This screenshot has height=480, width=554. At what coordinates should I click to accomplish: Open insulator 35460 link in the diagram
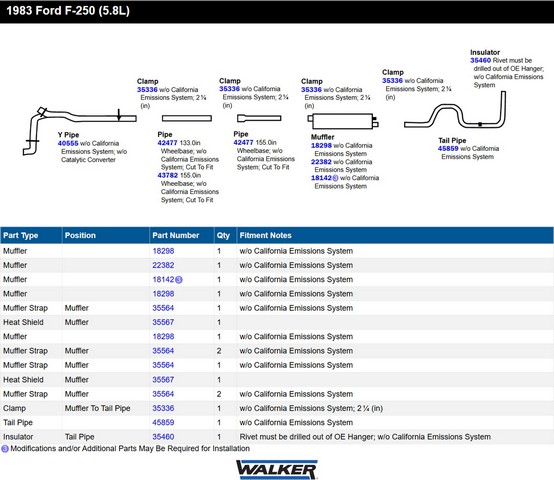[481, 60]
